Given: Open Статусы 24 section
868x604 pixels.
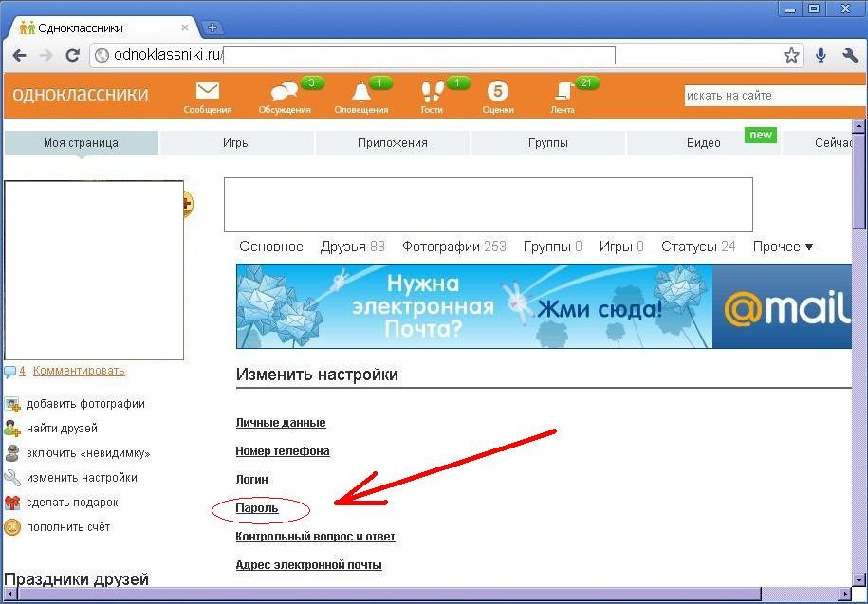Looking at the screenshot, I should coord(698,247).
